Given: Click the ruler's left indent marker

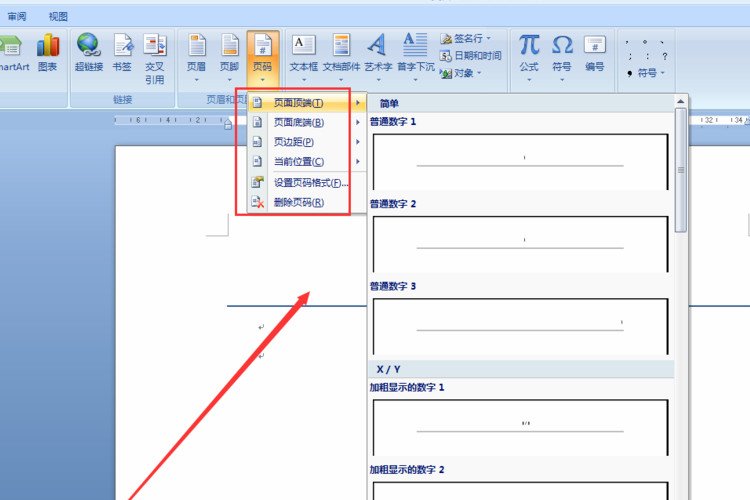Looking at the screenshot, I should 228,124.
